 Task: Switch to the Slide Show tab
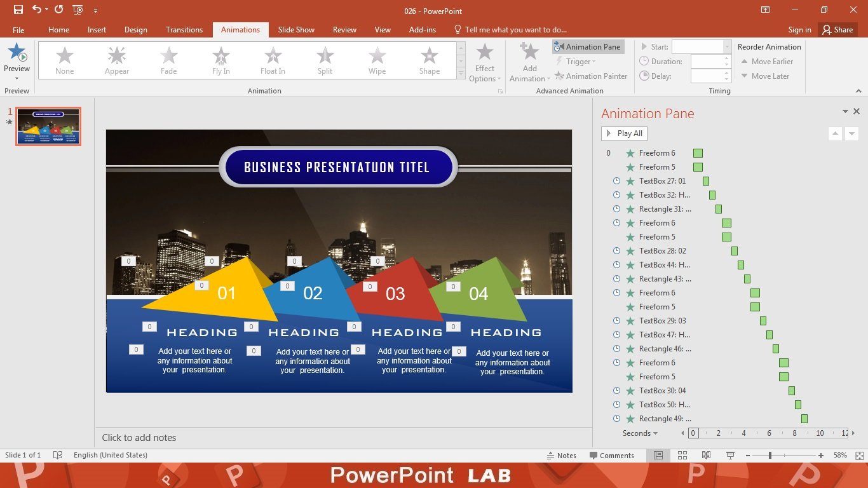(296, 30)
